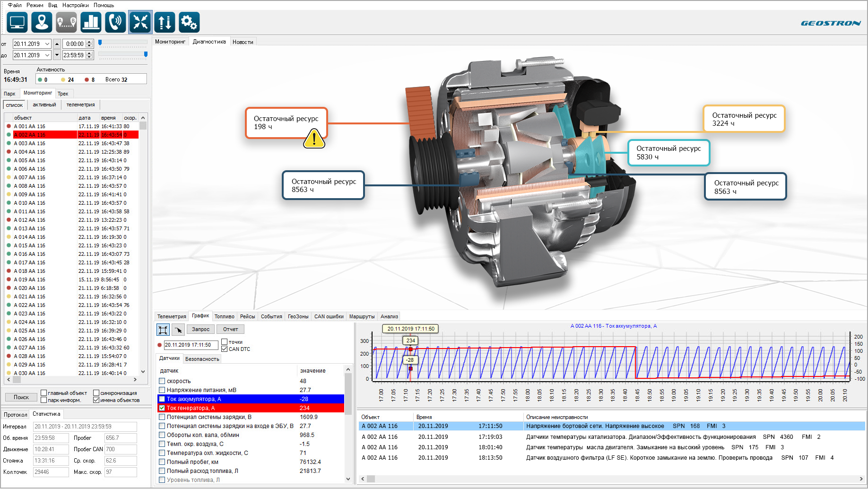
Task: Click the Отчет button
Action: point(231,330)
